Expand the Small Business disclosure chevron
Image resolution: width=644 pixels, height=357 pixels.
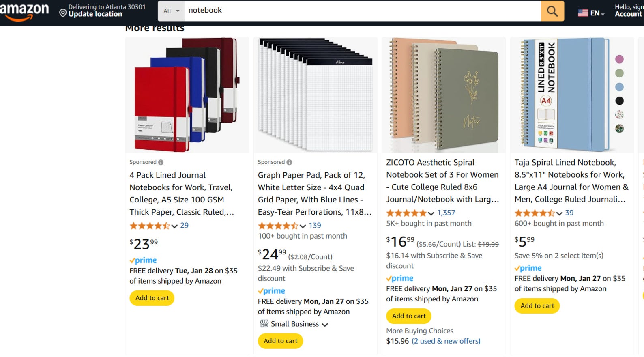[325, 324]
